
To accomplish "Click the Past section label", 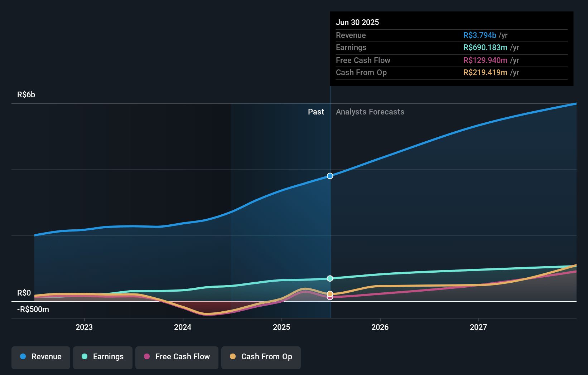I will tap(316, 112).
